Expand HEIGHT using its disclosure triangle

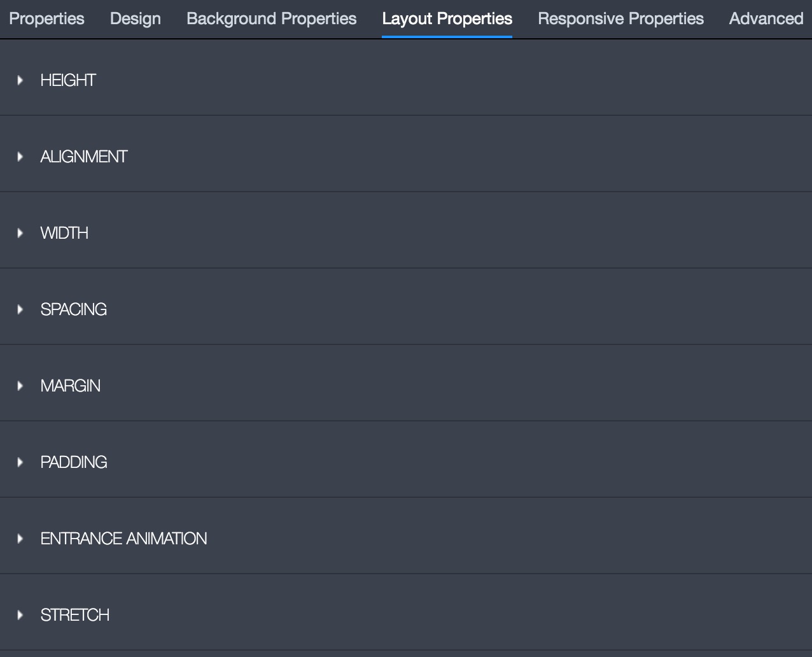[x=20, y=80]
